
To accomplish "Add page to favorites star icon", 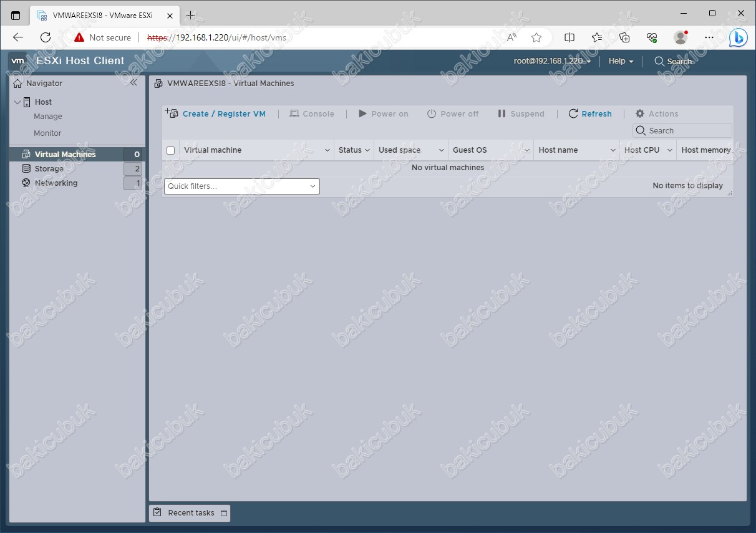I will (x=536, y=37).
